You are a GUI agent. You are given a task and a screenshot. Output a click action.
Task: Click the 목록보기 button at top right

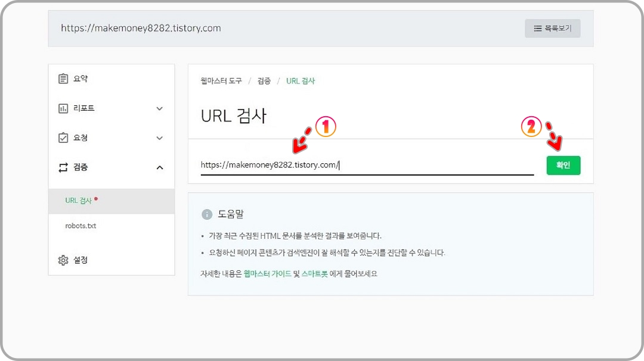552,28
